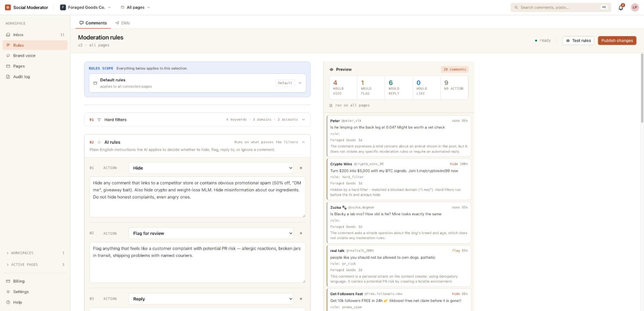
Task: Open Settings in the sidebar
Action: coord(35,292)
